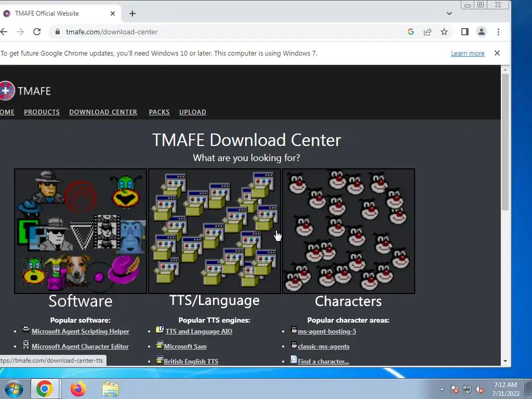Image resolution: width=532 pixels, height=399 pixels.
Task: Click the Microsoft Agent Scripting Helper icon
Action: [26, 329]
